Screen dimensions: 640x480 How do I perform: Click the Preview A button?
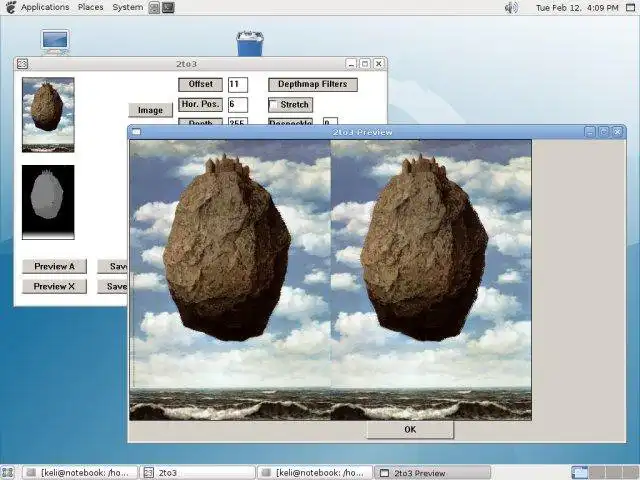(54, 266)
